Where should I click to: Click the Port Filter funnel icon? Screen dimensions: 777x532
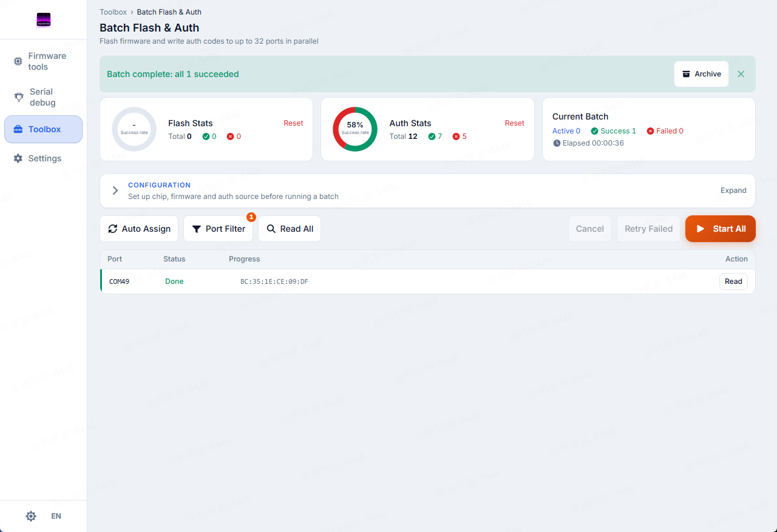197,229
